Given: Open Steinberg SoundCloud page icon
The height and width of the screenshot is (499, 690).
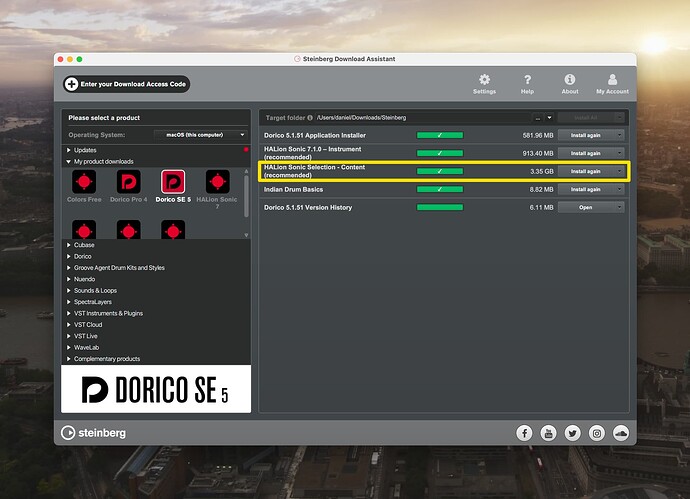Looking at the screenshot, I should [x=621, y=433].
